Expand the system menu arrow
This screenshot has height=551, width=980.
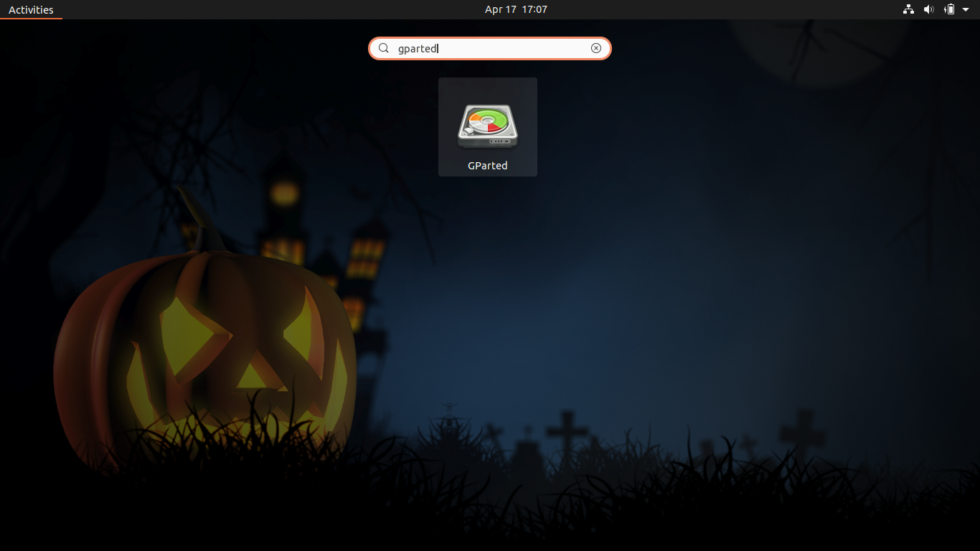(x=966, y=9)
